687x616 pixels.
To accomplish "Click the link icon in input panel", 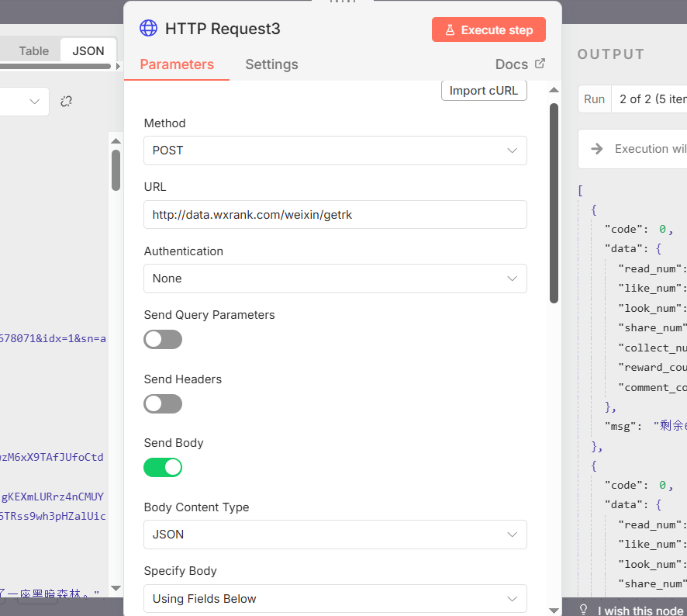I will click(x=66, y=102).
